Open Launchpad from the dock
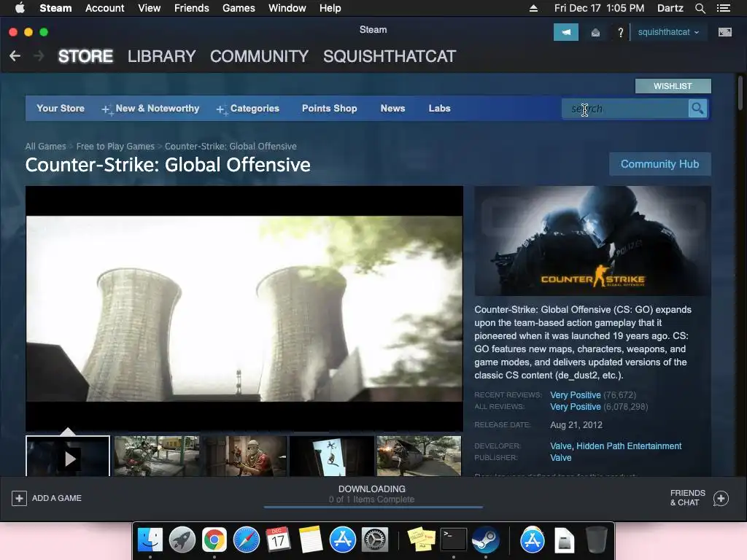 pyautogui.click(x=182, y=540)
